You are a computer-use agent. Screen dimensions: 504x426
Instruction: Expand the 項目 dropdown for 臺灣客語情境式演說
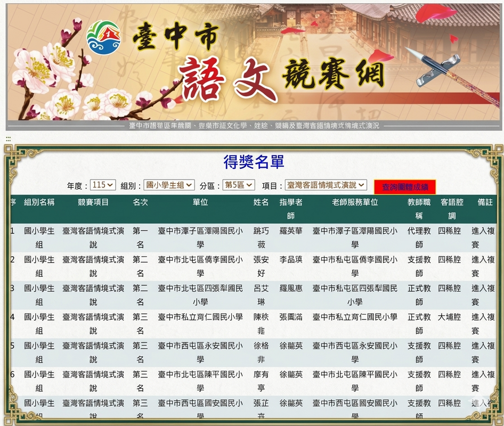(x=326, y=185)
